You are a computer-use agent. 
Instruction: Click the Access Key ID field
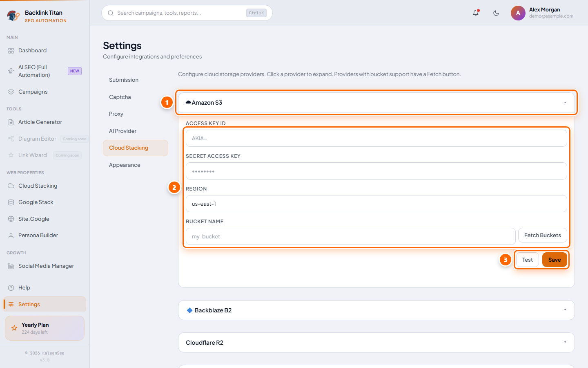tap(376, 138)
